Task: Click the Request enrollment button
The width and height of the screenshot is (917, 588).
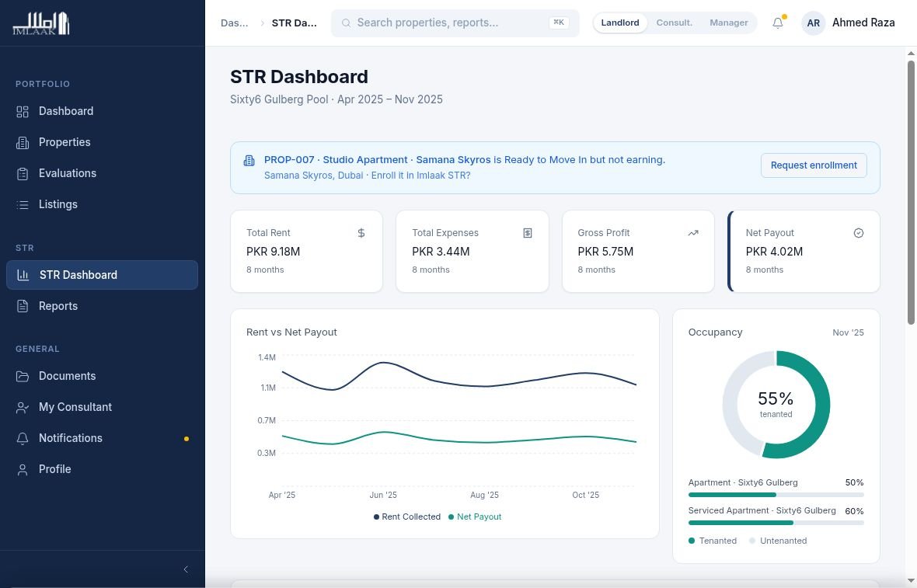Action: 814,165
